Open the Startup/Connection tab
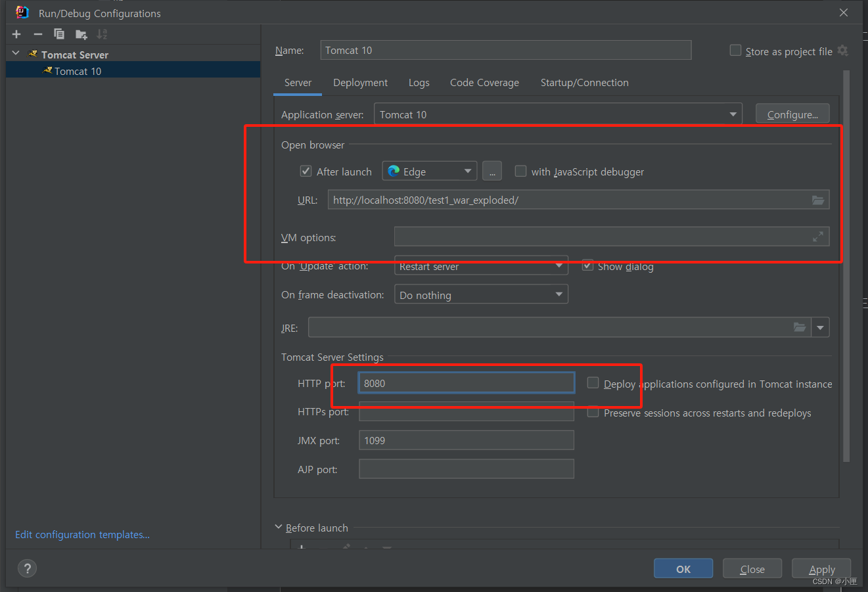868x592 pixels. 584,83
